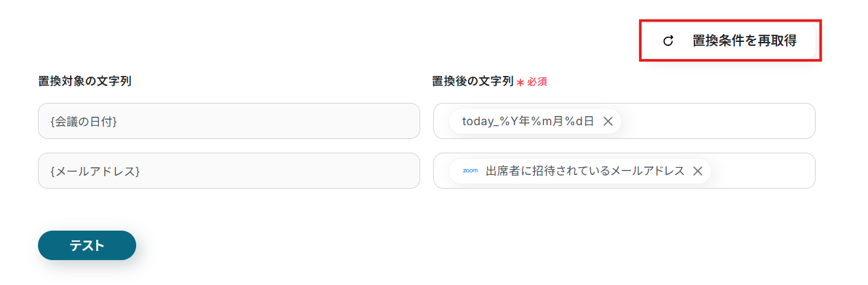
Task: Remove the today_%Y年%m月%d日 chip
Action: tap(607, 121)
